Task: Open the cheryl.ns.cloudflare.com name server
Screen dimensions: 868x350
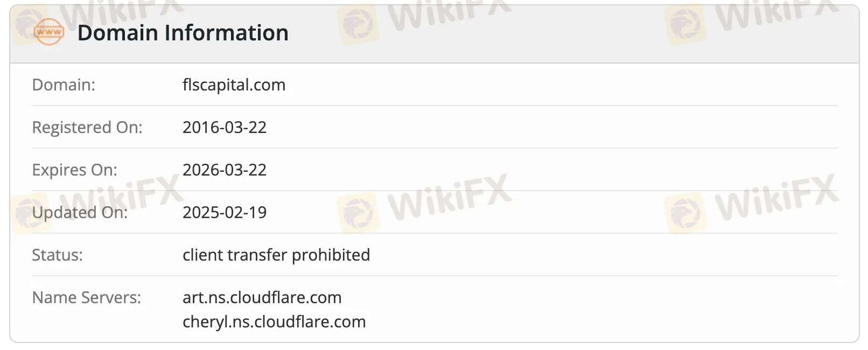Action: pyautogui.click(x=274, y=321)
